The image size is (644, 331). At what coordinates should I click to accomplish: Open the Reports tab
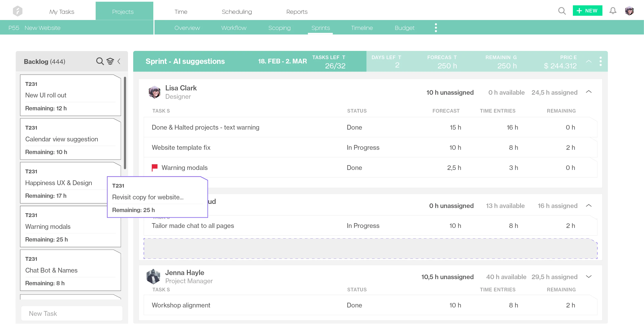[297, 12]
